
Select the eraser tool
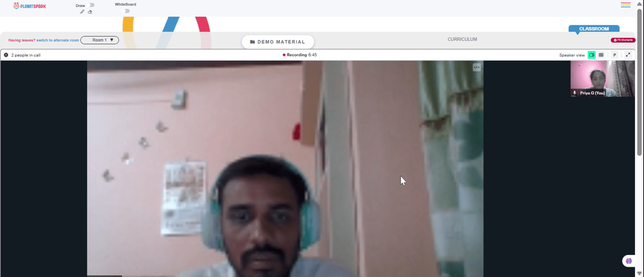(90, 12)
